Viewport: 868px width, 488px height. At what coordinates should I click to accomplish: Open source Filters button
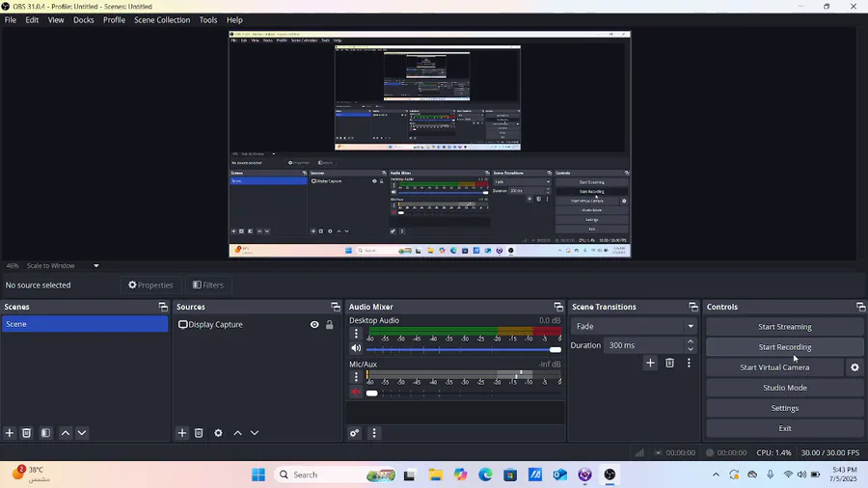pyautogui.click(x=208, y=285)
